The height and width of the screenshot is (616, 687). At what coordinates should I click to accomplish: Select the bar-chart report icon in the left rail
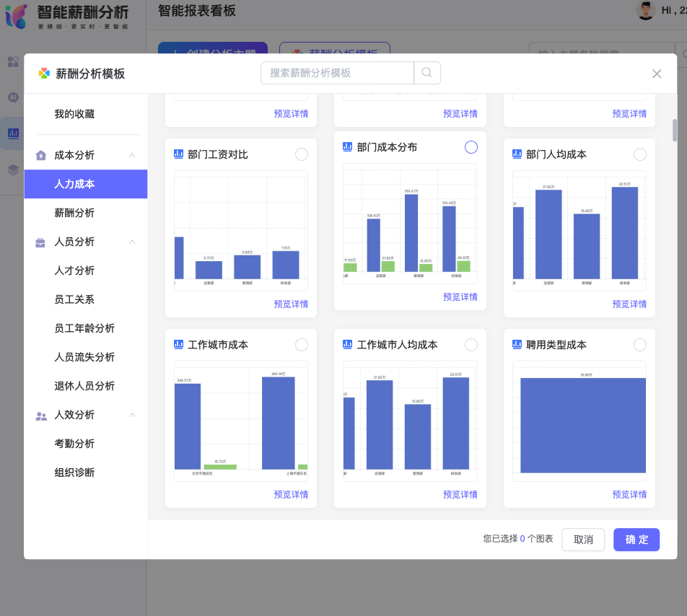pyautogui.click(x=13, y=132)
